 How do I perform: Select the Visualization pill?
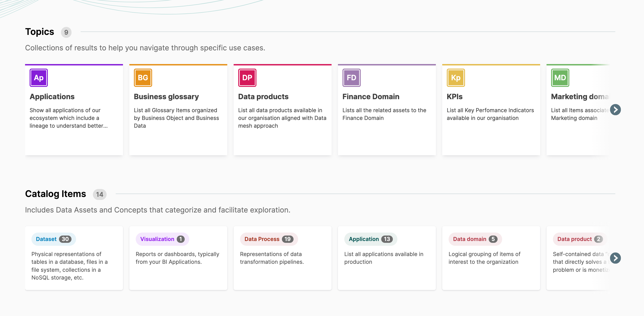click(162, 239)
